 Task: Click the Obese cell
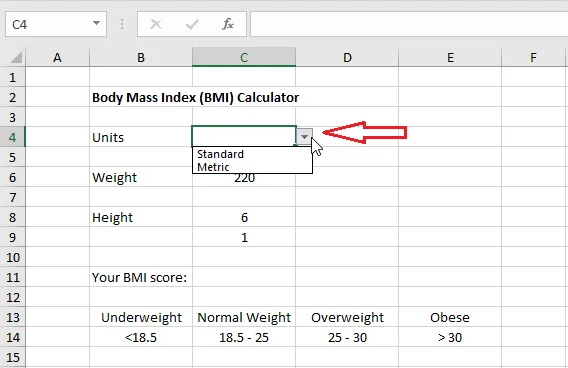(450, 317)
